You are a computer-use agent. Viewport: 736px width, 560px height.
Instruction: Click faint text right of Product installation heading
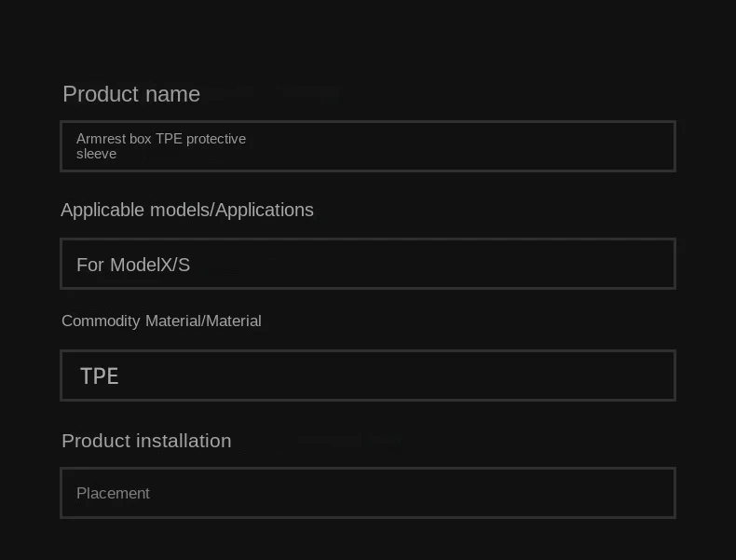click(x=351, y=441)
